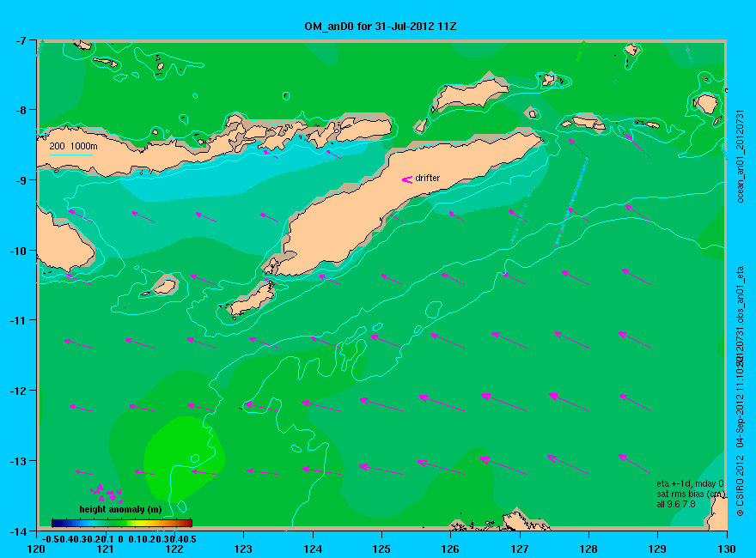Click longitude axis label "124"
The width and height of the screenshot is (756, 558).
pos(313,549)
